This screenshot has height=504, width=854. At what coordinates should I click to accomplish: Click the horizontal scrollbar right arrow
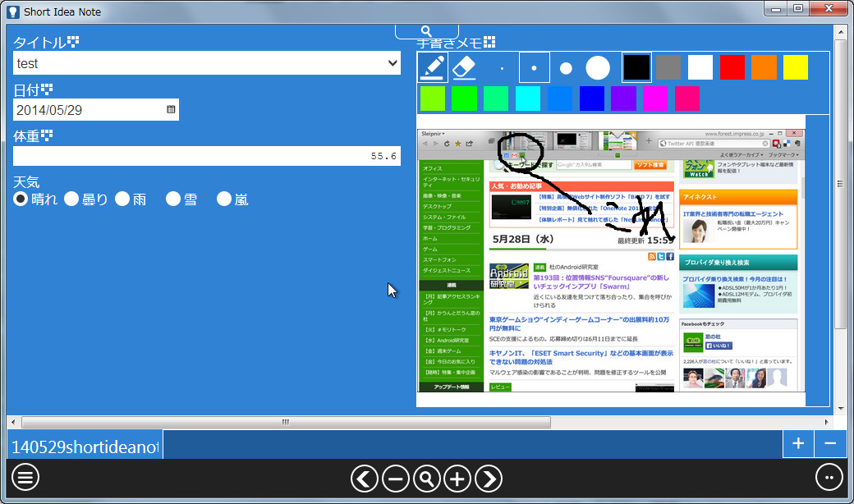(827, 423)
